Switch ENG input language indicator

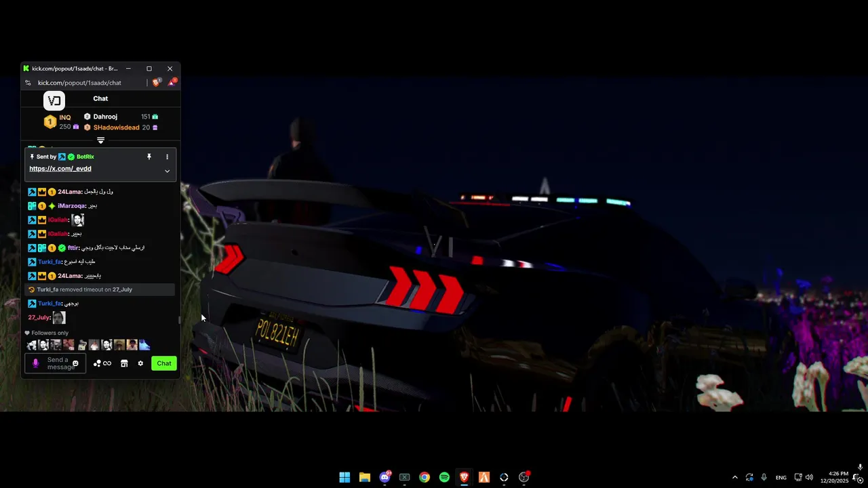pyautogui.click(x=781, y=477)
